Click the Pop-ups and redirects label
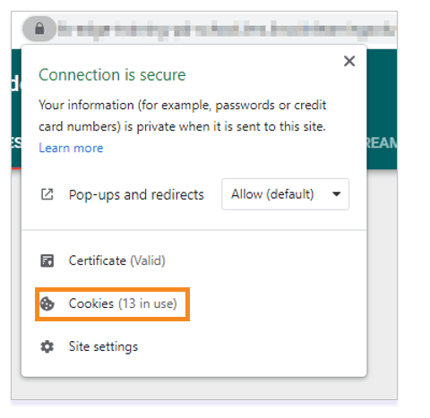The width and height of the screenshot is (430, 418). [x=136, y=195]
